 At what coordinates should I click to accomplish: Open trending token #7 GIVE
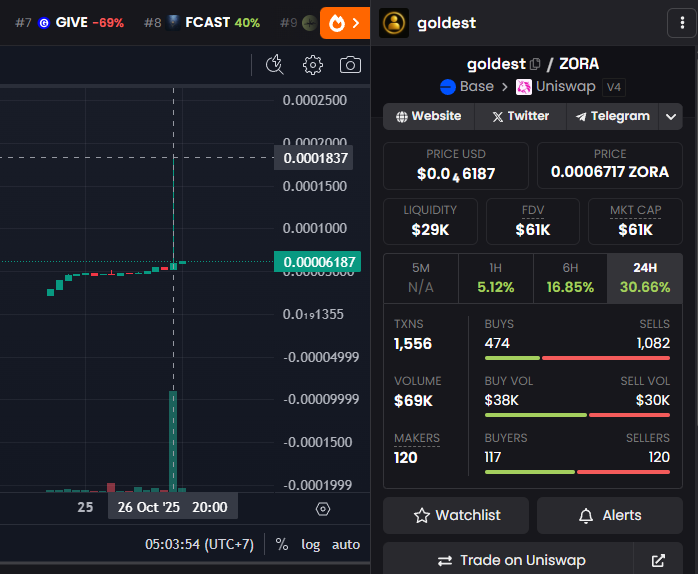(69, 23)
